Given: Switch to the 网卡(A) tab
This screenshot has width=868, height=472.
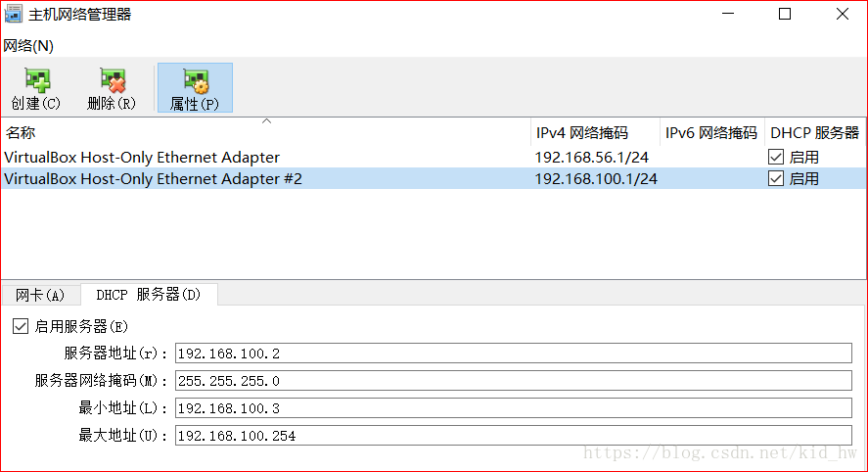Looking at the screenshot, I should 40,295.
